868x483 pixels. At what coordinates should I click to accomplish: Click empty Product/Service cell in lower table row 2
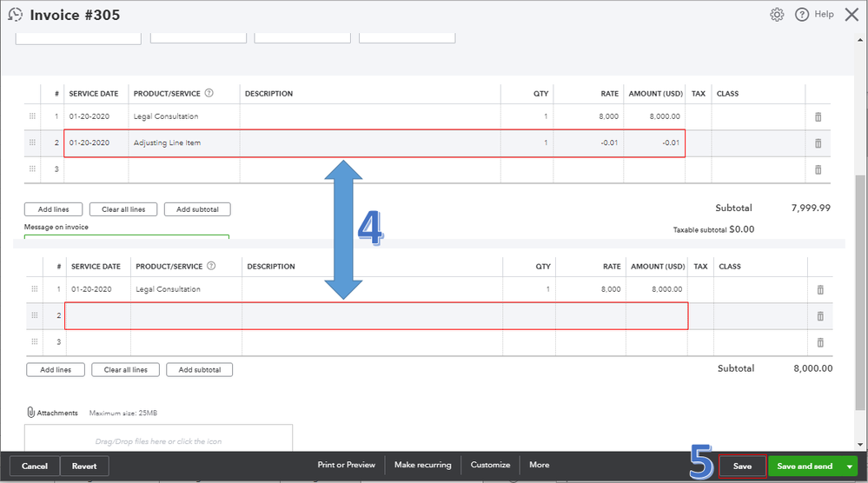(186, 316)
